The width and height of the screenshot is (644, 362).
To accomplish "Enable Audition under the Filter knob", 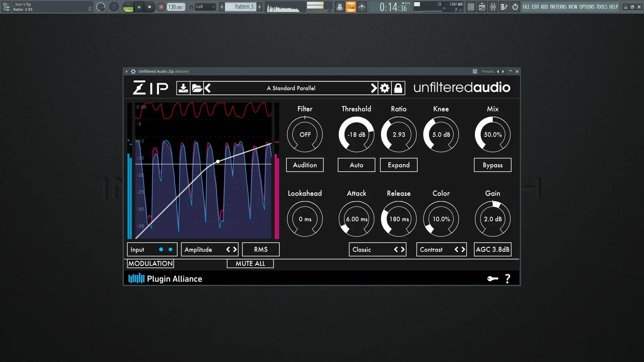I will tap(305, 165).
